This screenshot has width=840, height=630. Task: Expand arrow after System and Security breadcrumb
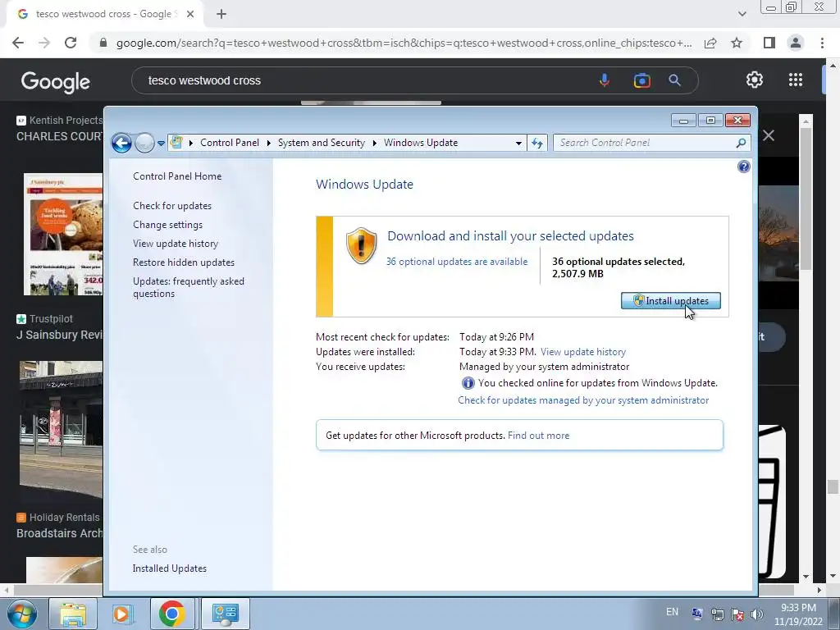(x=374, y=143)
